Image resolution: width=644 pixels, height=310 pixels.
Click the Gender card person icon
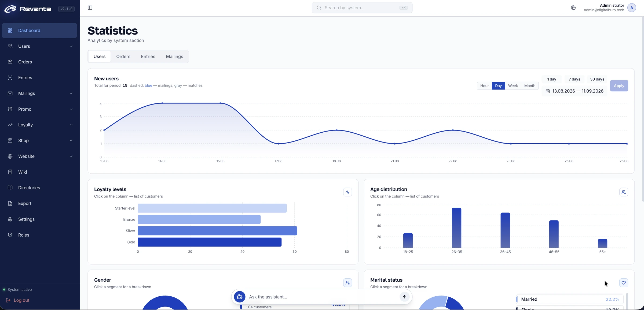pyautogui.click(x=347, y=283)
